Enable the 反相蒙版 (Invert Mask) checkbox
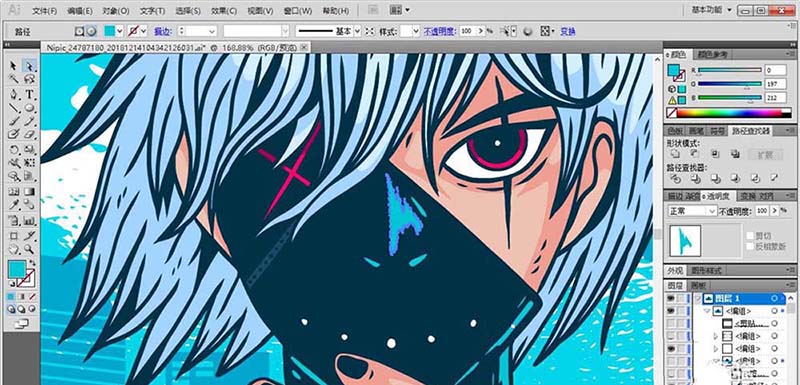 (750, 246)
